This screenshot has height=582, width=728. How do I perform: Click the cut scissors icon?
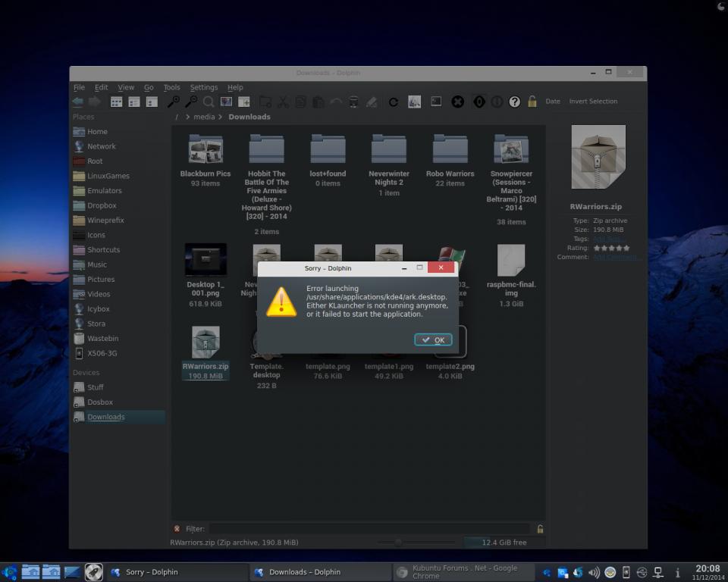pos(282,102)
